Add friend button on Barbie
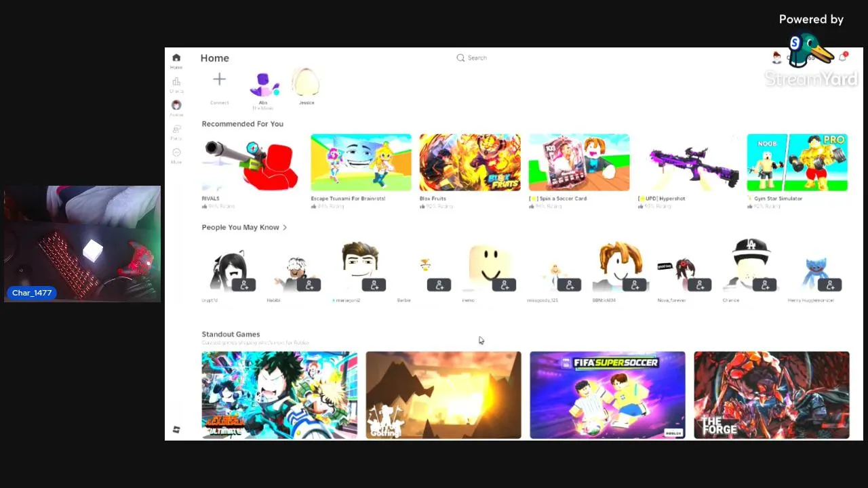 [x=439, y=285]
